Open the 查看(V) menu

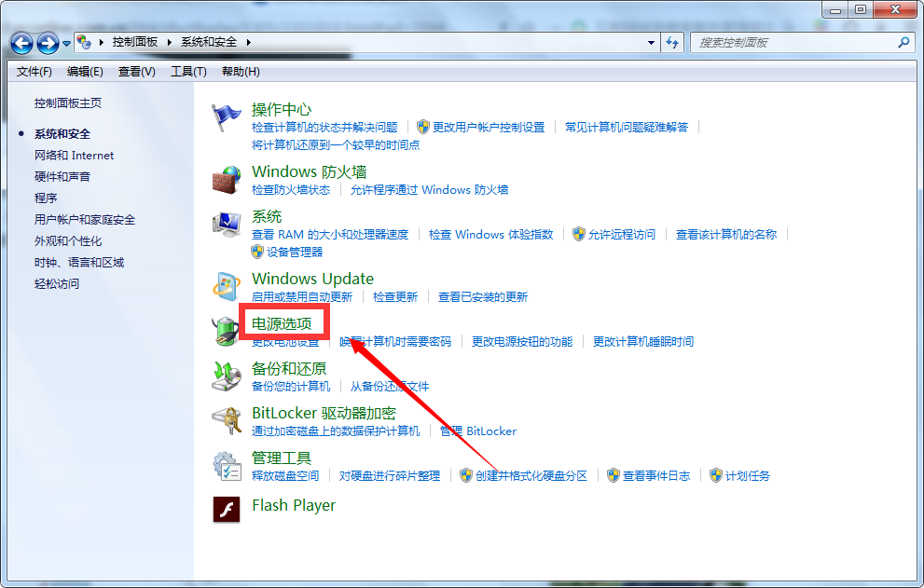point(137,72)
